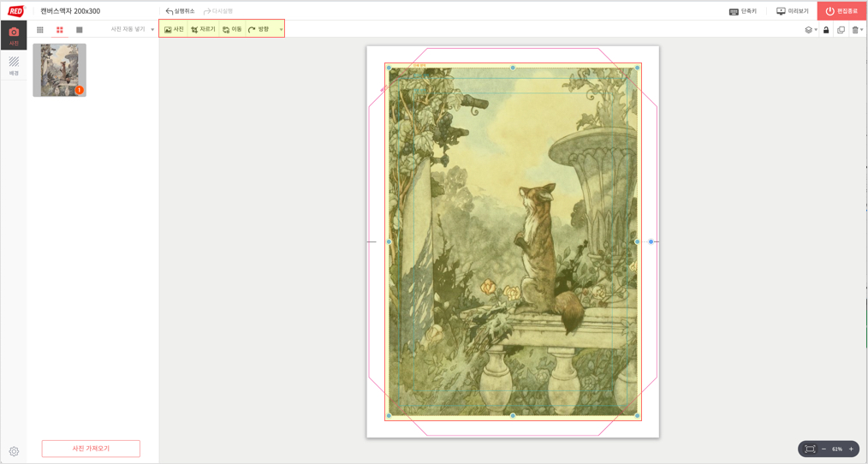Screen dimensions: 868x464
Task: Click the bottom-right corner handle of the image
Action: 637,415
